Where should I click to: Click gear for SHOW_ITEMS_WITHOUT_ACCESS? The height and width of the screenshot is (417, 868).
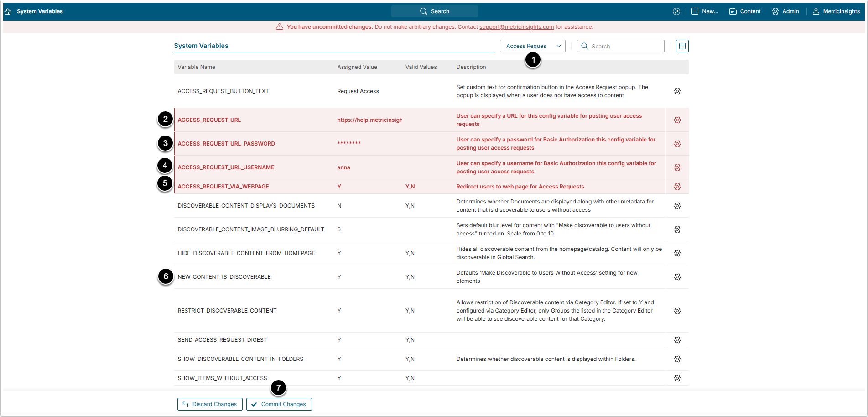(677, 378)
